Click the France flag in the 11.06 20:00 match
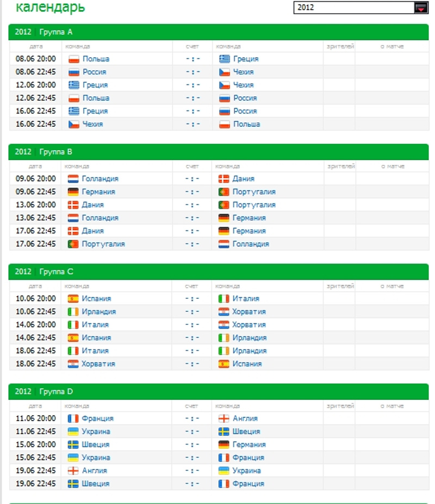435x504 pixels. 73,418
